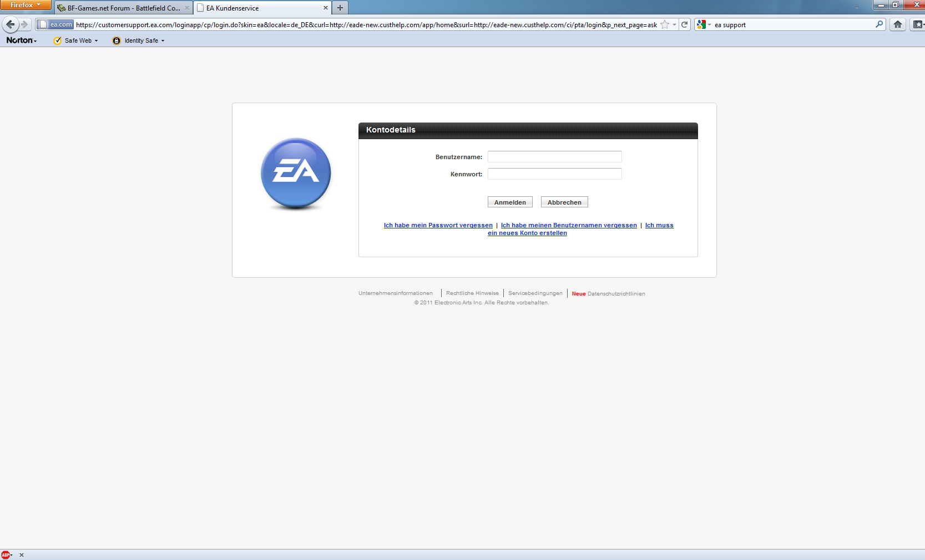Open the Firefox application menu
The width and height of the screenshot is (925, 560).
point(26,5)
